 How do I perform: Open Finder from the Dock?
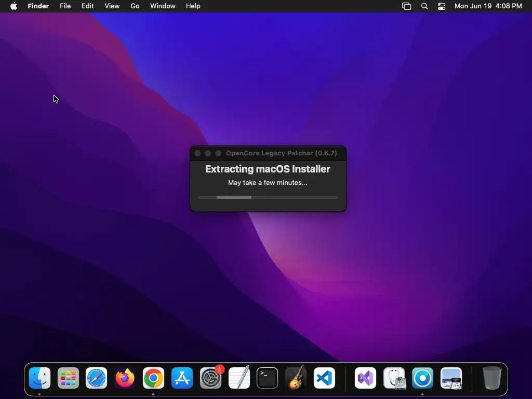(39, 378)
